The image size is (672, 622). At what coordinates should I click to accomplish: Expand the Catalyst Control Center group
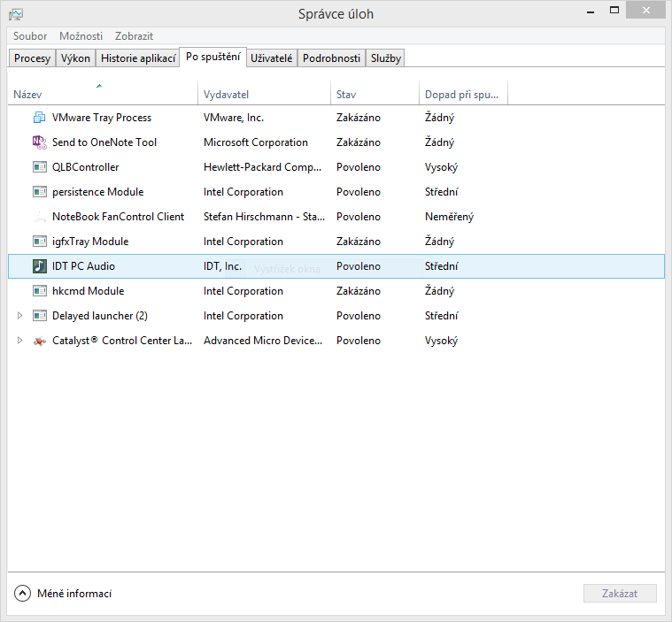pyautogui.click(x=19, y=341)
